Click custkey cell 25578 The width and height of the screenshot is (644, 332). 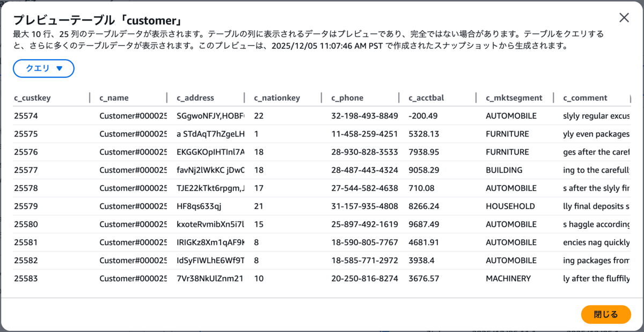click(26, 188)
